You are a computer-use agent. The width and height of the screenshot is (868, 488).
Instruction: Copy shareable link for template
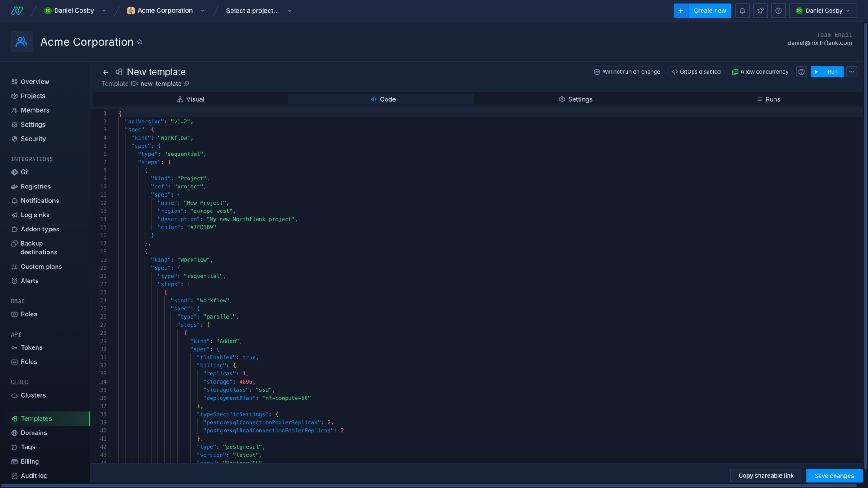coord(765,475)
